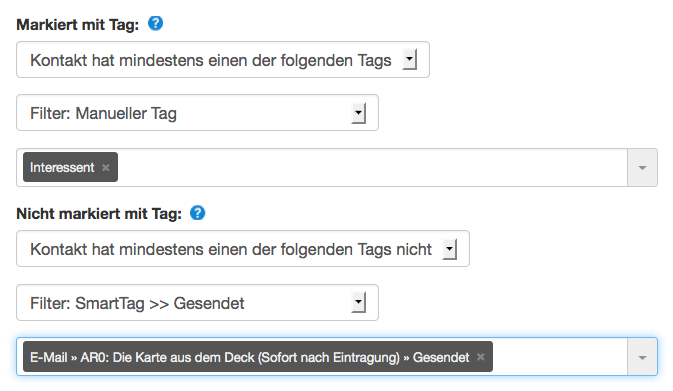Screen dimensions: 673x391
Task: Click the small arrow in the Manueller Tag select
Action: (x=358, y=113)
